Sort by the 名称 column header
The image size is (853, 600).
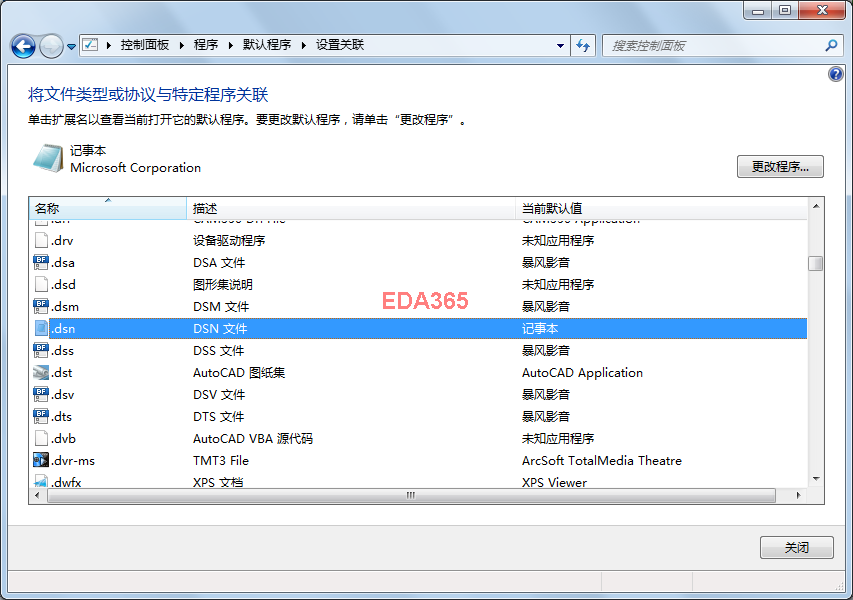(x=108, y=208)
